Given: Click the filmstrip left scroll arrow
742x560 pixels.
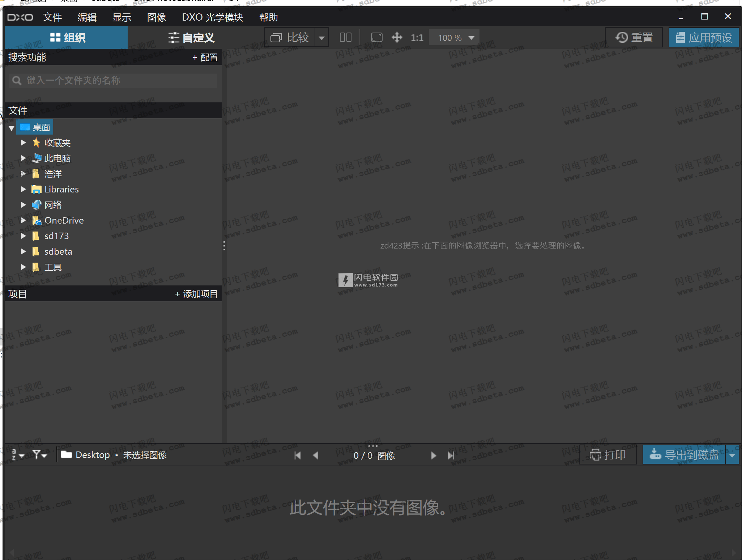Looking at the screenshot, I should pos(12,553).
